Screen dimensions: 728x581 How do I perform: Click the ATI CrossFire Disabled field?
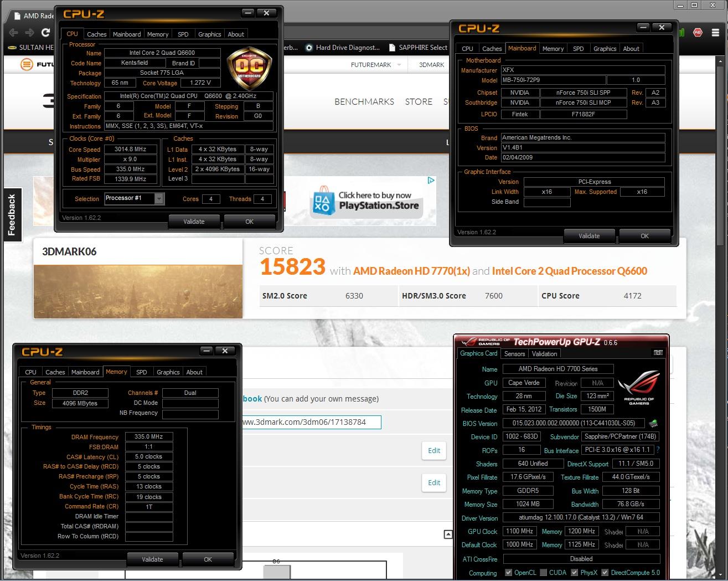pyautogui.click(x=581, y=559)
